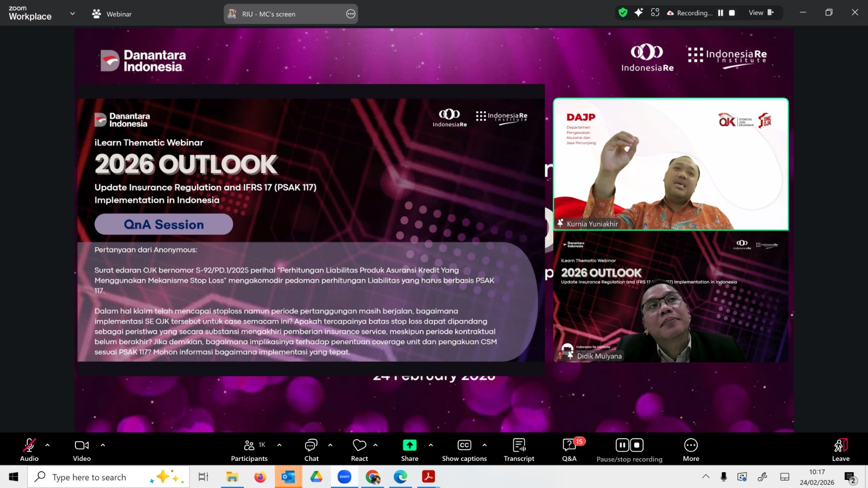Select Kurnia Yuniakhir's video thumbnail
The image size is (868, 488).
[671, 164]
